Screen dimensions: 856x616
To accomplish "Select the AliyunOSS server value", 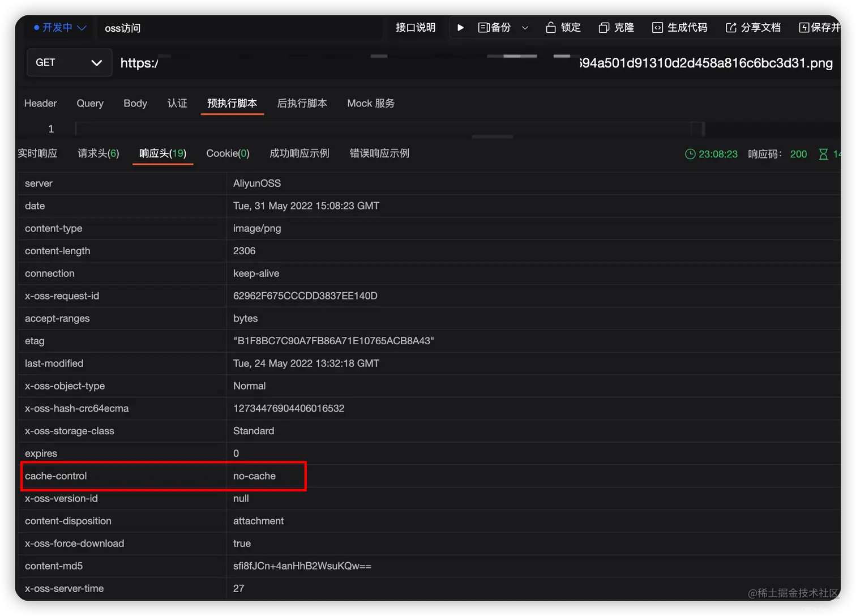I will click(x=257, y=183).
